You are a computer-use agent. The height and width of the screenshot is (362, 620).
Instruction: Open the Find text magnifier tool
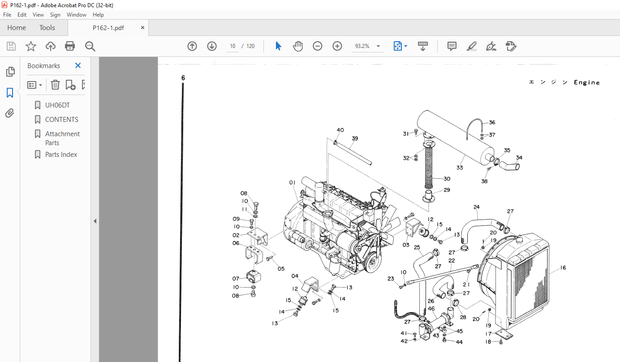pyautogui.click(x=90, y=46)
